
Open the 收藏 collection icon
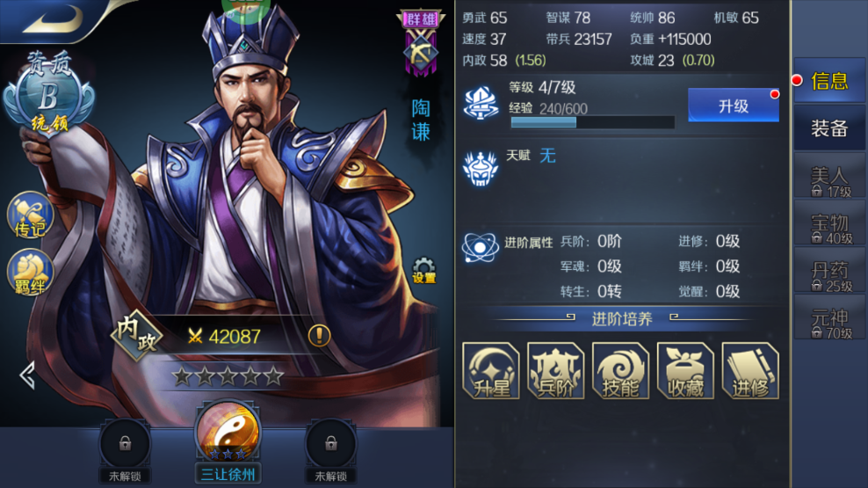(685, 370)
